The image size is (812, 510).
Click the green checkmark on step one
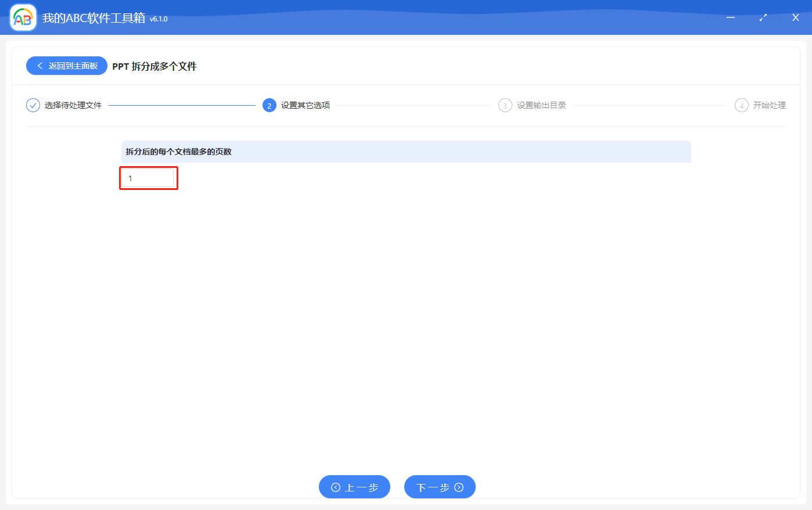[x=33, y=105]
